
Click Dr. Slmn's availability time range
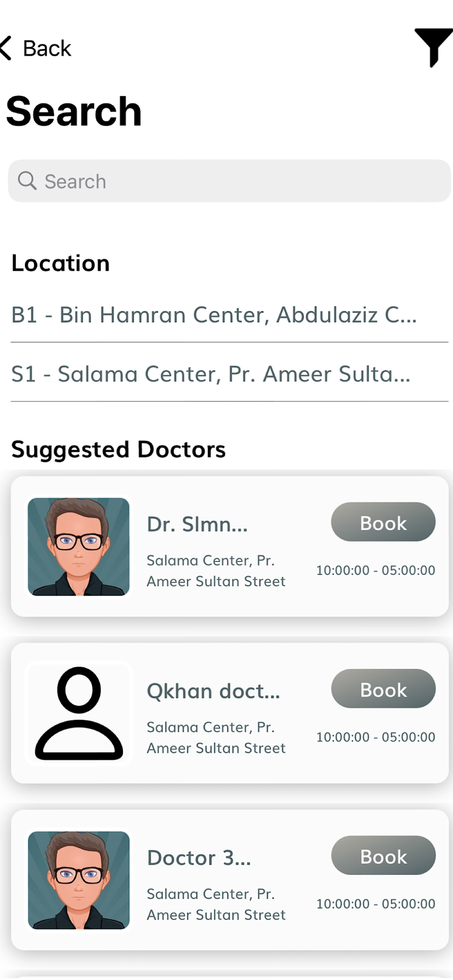pos(375,570)
